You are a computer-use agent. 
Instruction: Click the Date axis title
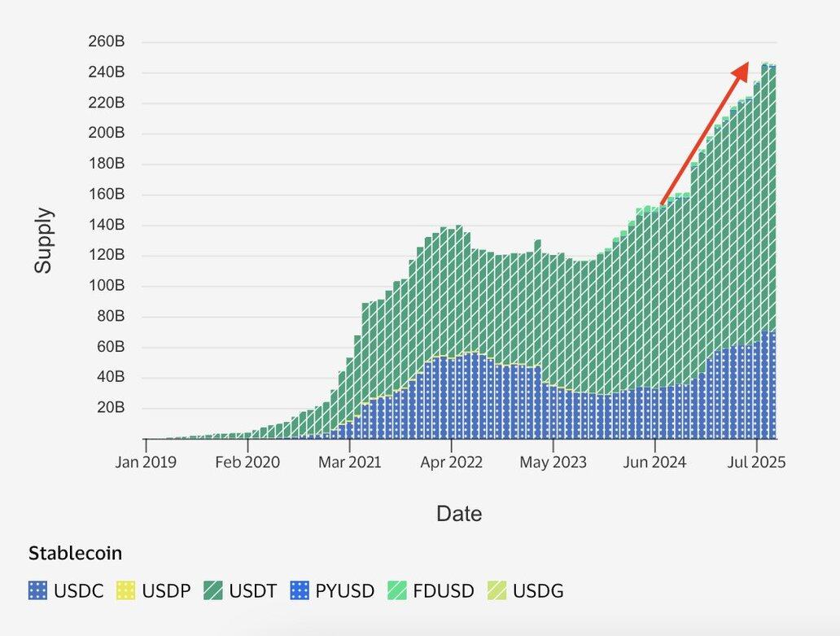point(459,514)
